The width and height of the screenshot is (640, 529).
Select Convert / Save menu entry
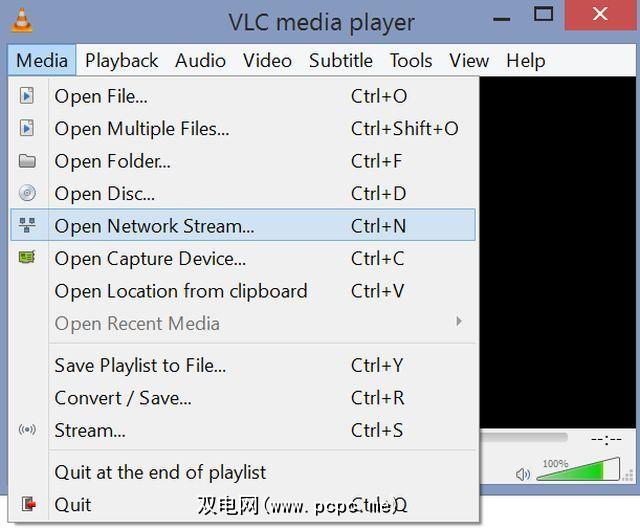[123, 398]
